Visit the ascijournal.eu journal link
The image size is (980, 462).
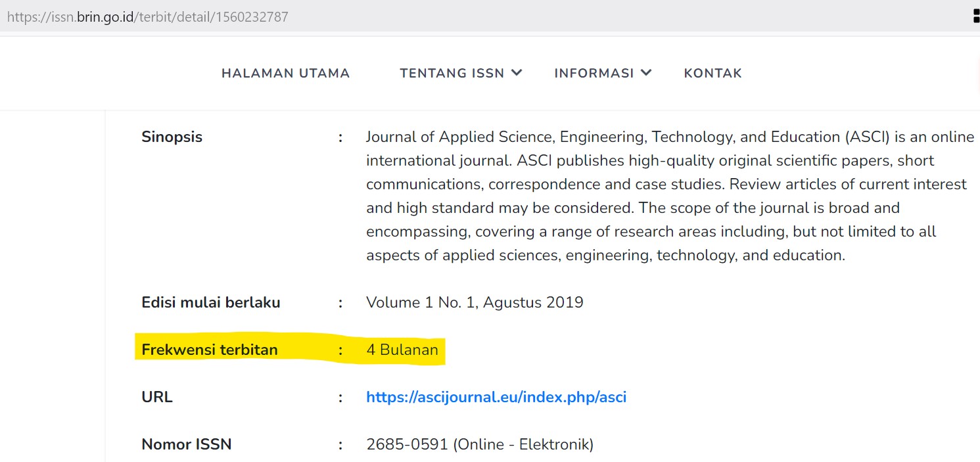coord(496,397)
